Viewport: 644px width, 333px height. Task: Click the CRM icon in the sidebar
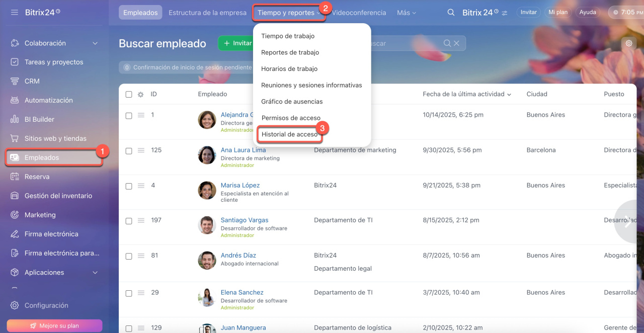[x=15, y=81]
